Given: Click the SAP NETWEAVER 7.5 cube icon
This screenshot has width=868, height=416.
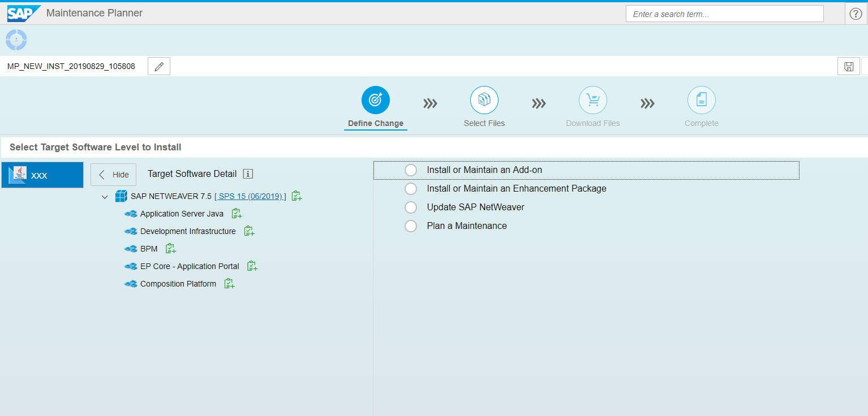Looking at the screenshot, I should pos(121,196).
